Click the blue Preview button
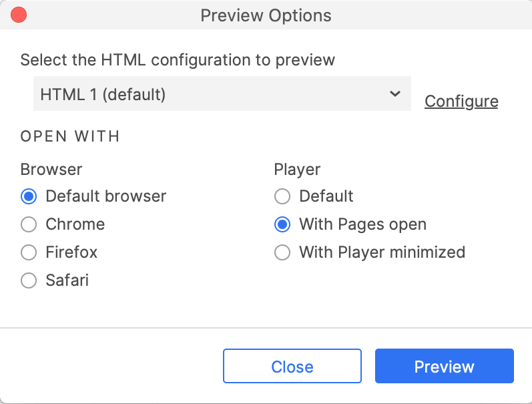Viewport: 532px width, 404px height. point(444,367)
